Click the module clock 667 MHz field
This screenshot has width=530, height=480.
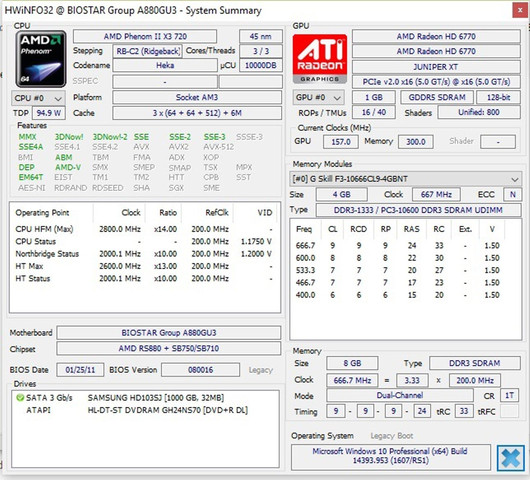[x=436, y=194]
